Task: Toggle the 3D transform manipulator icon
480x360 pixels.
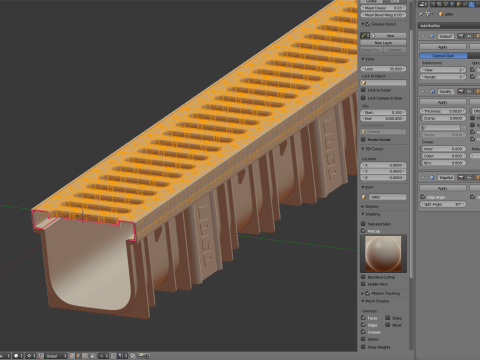Action: [x=41, y=356]
